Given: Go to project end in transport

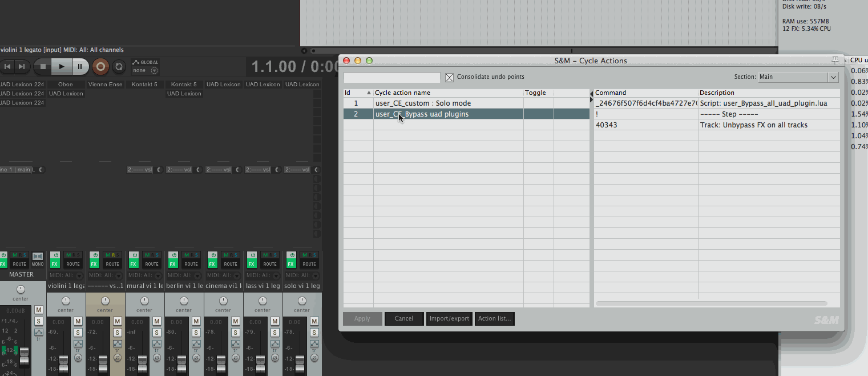Looking at the screenshot, I should (21, 66).
